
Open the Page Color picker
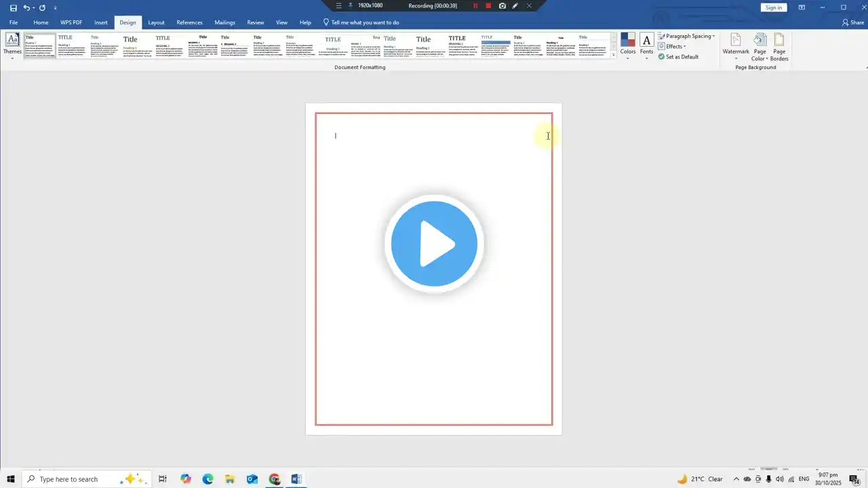tap(760, 46)
